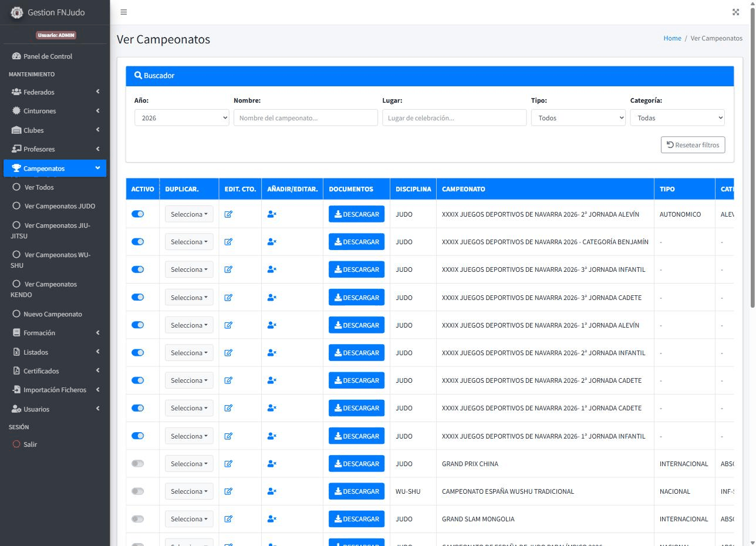This screenshot has height=546, width=756.
Task: Open add/edit participants icon for 3ª JORNADA INFANTIL
Action: tap(272, 269)
